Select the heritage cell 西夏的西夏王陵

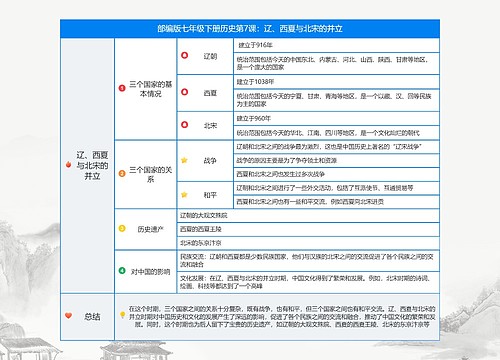(308, 229)
